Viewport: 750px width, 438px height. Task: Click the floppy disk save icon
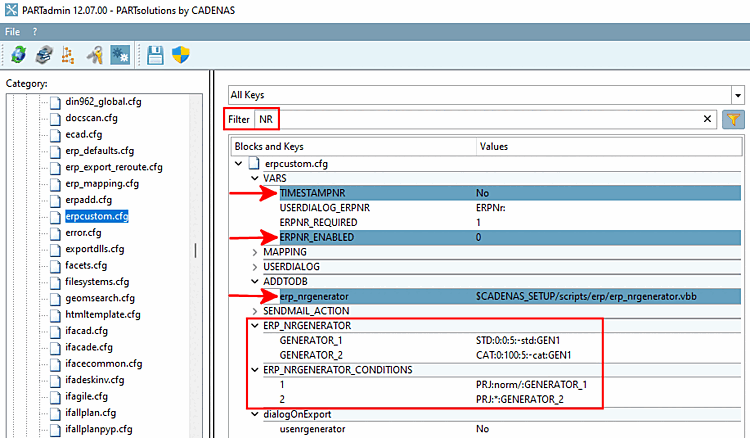click(x=156, y=55)
